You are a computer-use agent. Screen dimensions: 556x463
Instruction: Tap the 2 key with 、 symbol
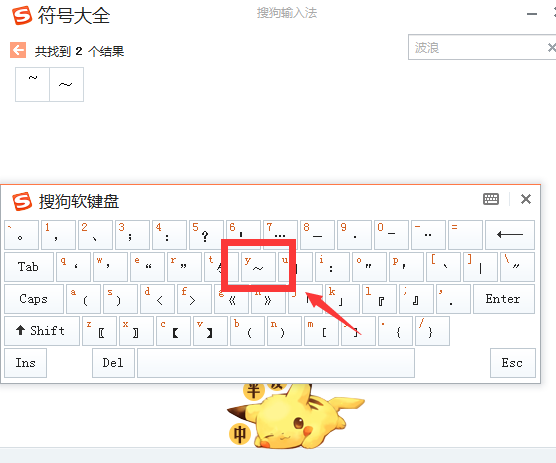(95, 235)
